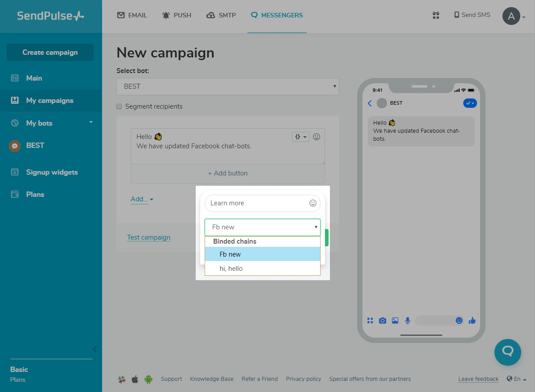Open the Privacy policy link
The height and width of the screenshot is (392, 535).
tap(304, 379)
